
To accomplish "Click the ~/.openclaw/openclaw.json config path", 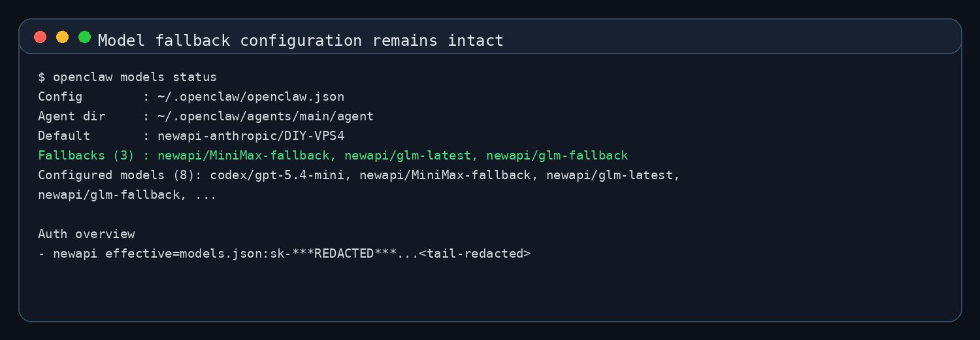I will [251, 97].
